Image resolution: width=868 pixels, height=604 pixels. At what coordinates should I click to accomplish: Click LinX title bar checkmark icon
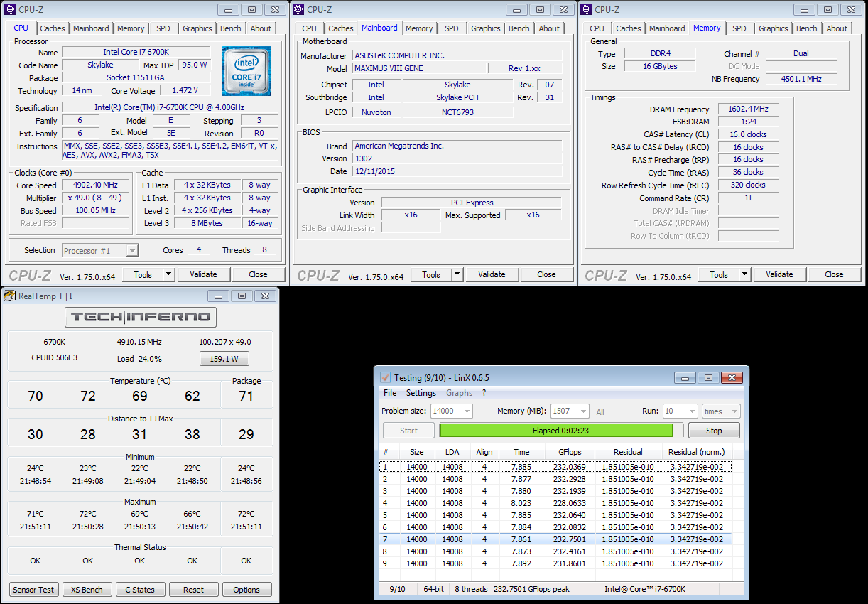click(x=385, y=377)
